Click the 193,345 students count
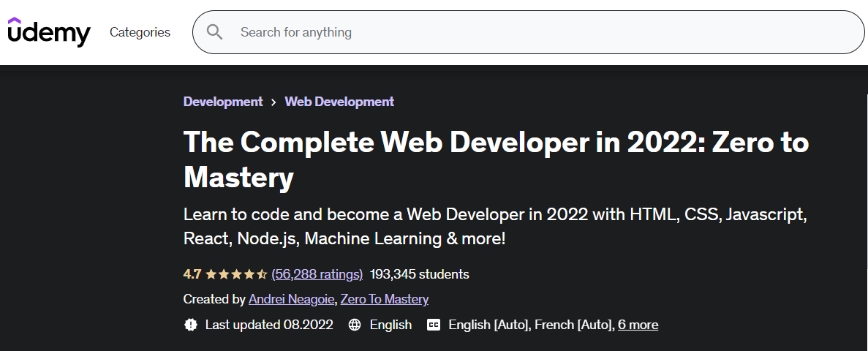 (419, 274)
